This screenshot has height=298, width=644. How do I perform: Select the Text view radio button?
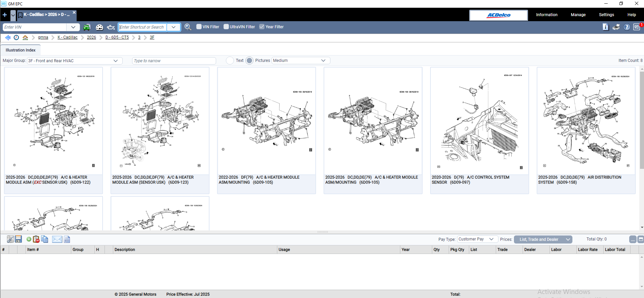(x=230, y=61)
